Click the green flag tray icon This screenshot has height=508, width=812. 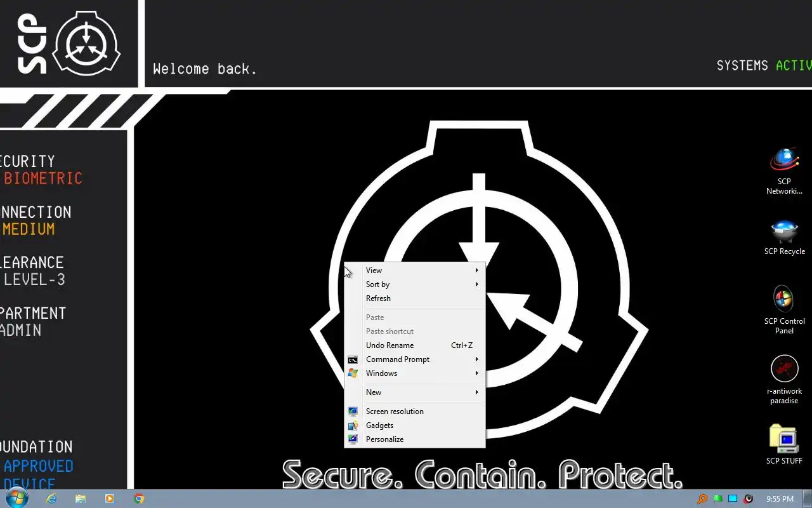click(717, 499)
